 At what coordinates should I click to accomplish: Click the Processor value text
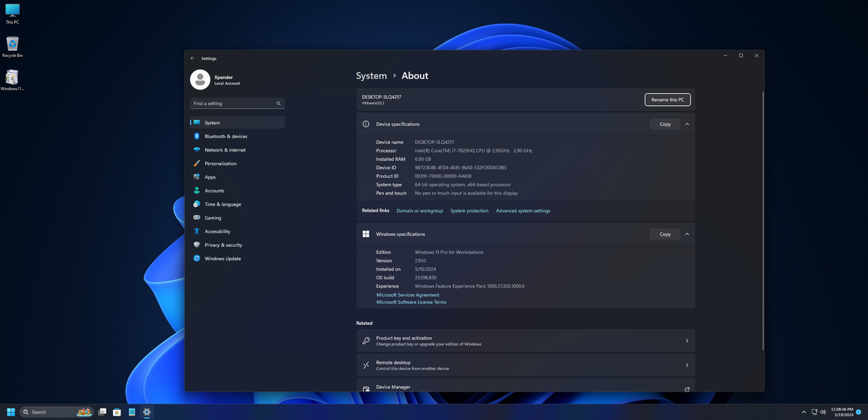click(473, 151)
